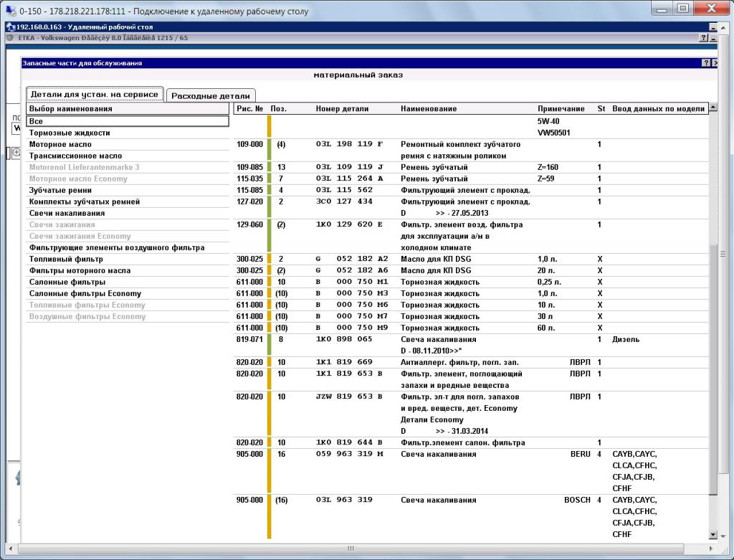Click the ETKA application title bar icon
734x560 pixels.
click(10, 38)
